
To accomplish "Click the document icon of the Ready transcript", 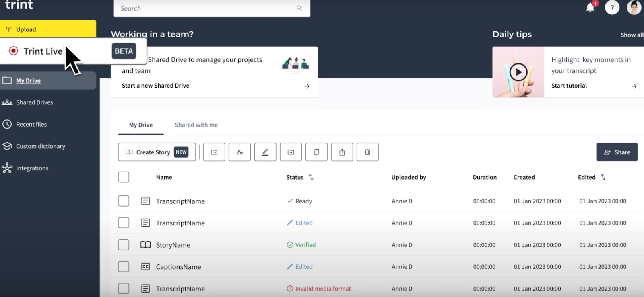I will (x=146, y=201).
